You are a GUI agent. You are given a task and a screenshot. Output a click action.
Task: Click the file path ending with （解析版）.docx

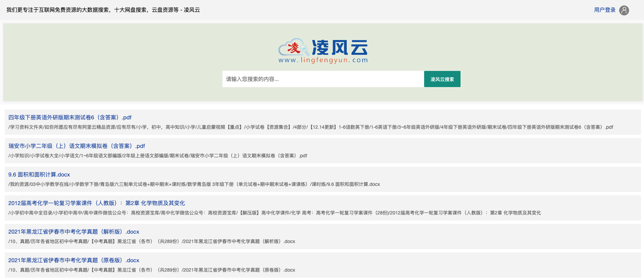tap(152, 241)
